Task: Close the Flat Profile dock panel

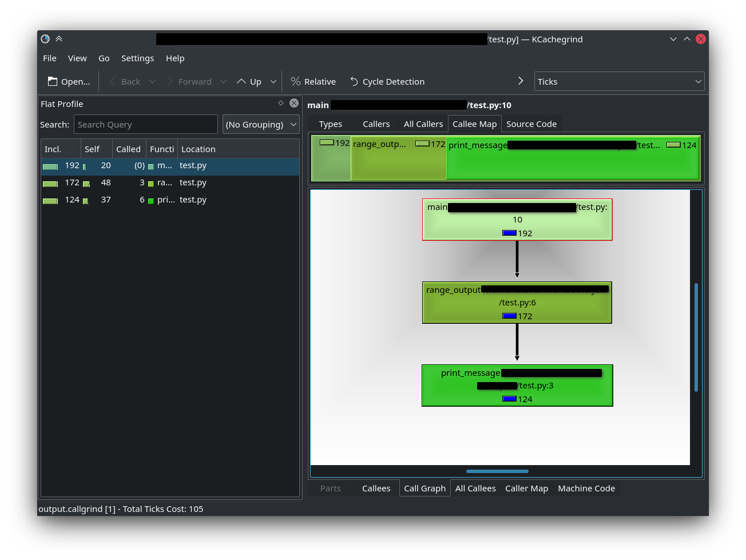Action: (x=294, y=103)
